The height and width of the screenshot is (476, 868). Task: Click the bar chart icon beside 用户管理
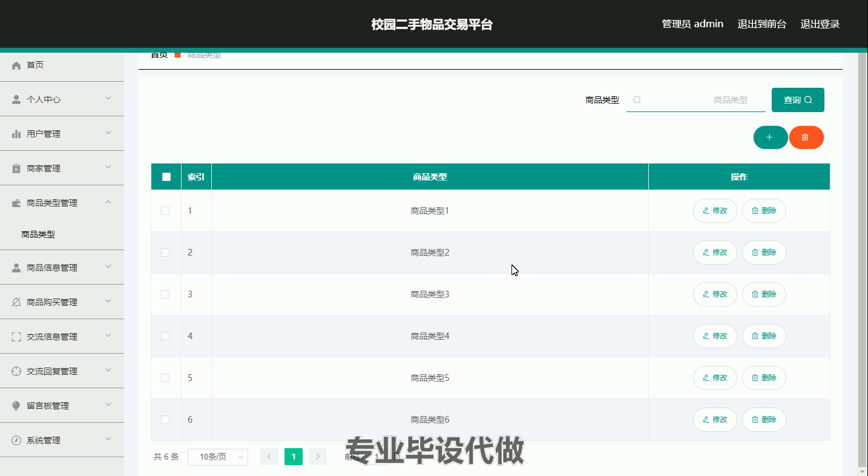[x=16, y=134]
